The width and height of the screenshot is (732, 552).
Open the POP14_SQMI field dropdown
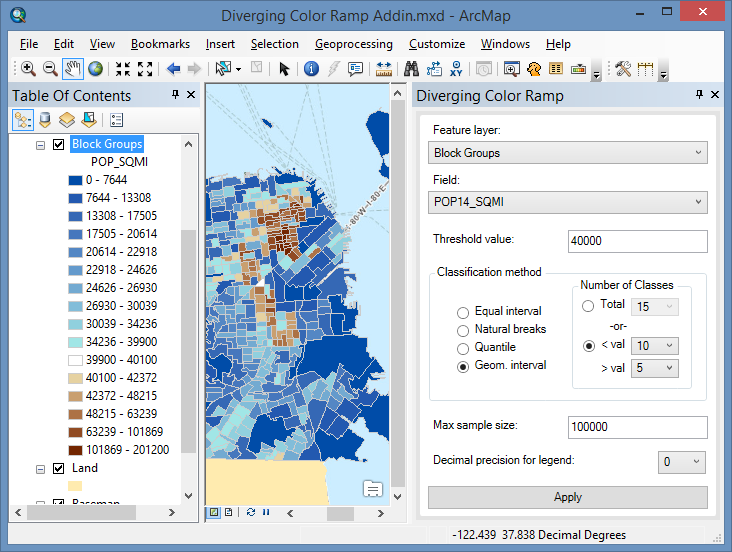click(568, 202)
